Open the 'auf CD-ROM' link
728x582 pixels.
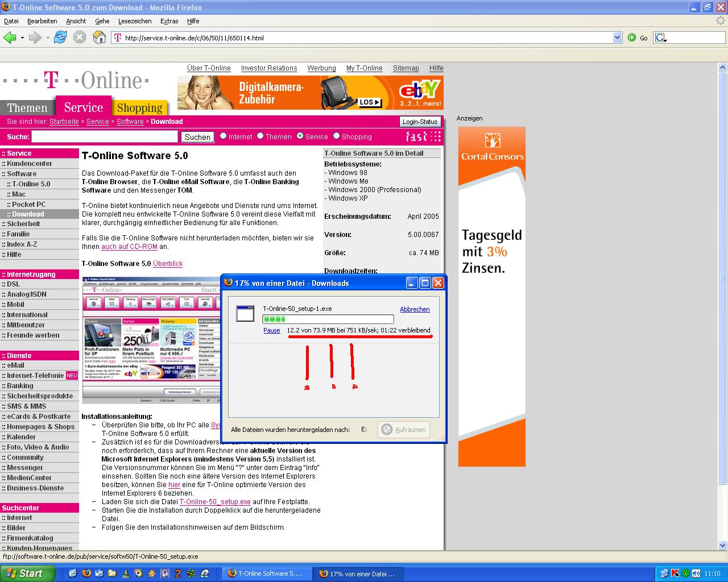(x=129, y=247)
